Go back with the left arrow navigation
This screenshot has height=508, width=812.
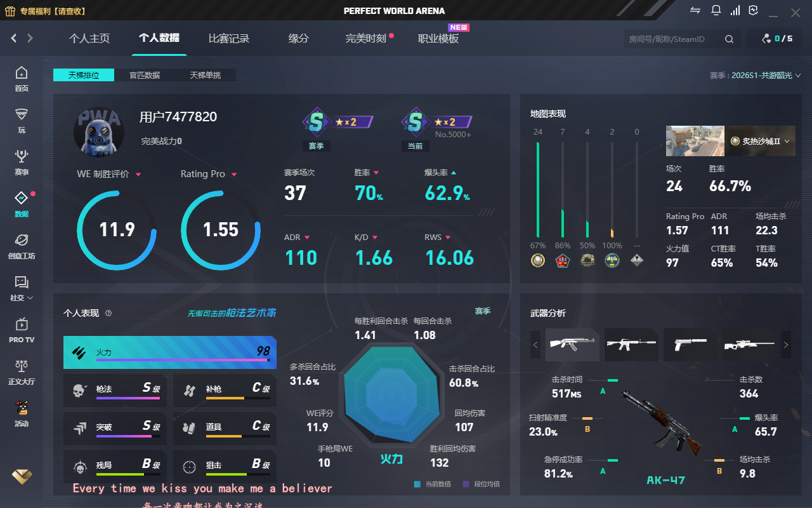[x=14, y=38]
